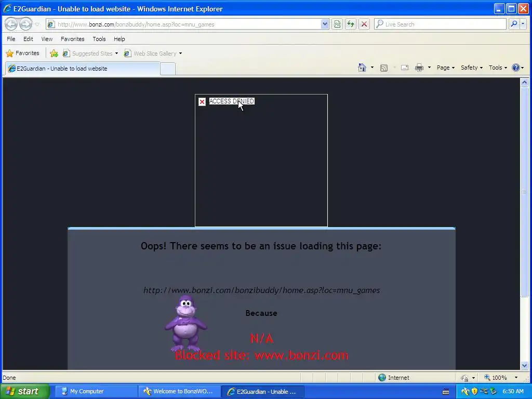Open the Tools menu in menu bar
Viewport: 532px width, 399px height.
point(99,39)
